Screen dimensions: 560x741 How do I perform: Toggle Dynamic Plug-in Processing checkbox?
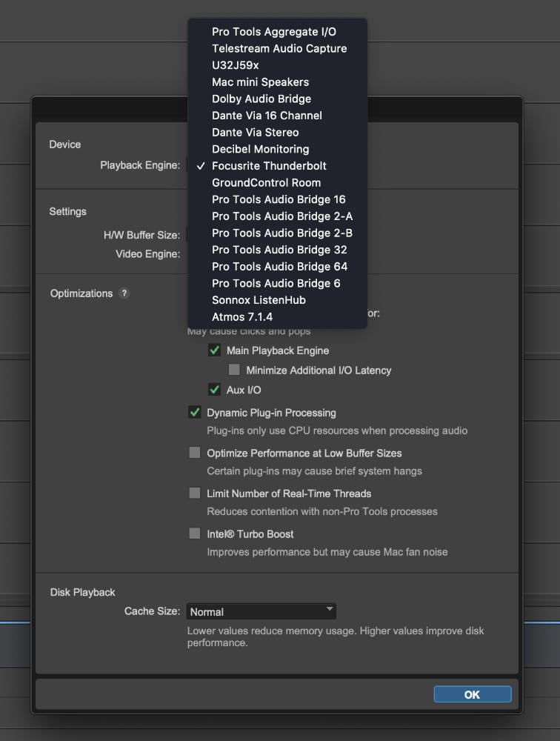point(195,412)
